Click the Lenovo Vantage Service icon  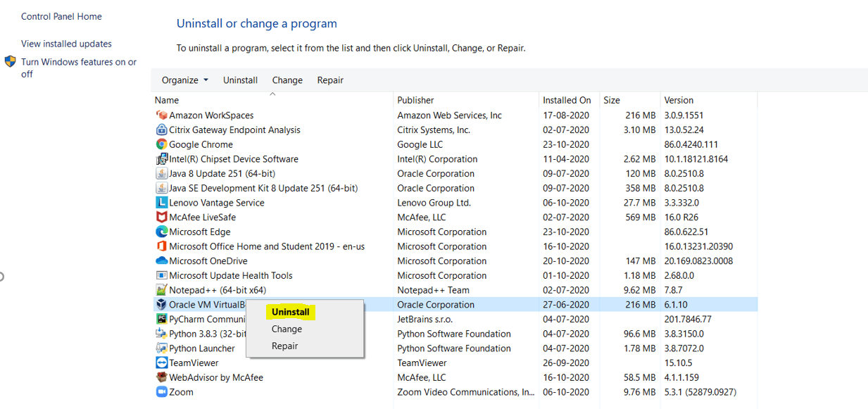(161, 203)
